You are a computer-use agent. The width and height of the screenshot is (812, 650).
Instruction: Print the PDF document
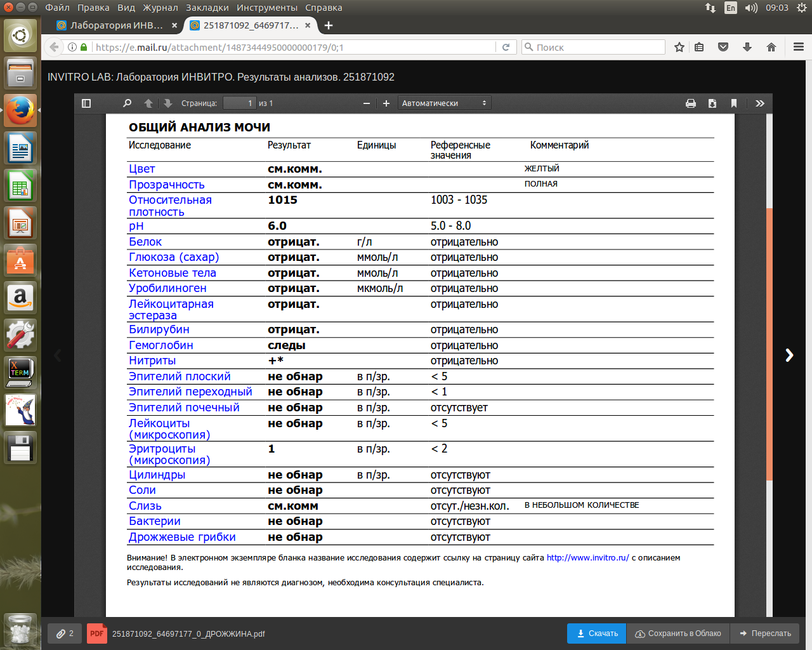tap(691, 103)
